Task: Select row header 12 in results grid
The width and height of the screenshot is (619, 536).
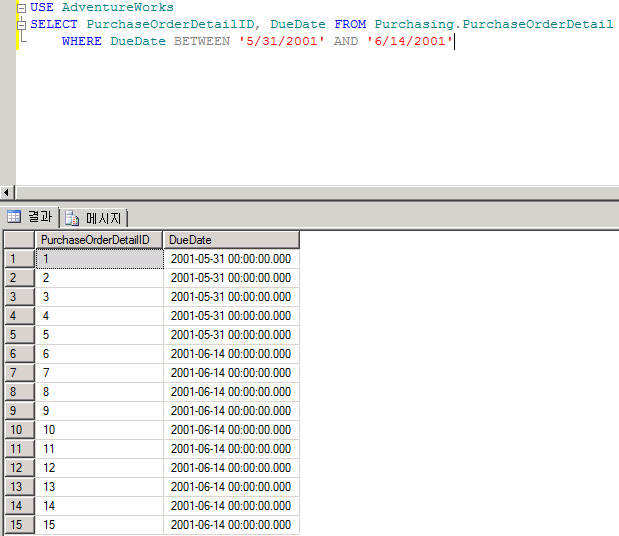Action: pos(19,468)
